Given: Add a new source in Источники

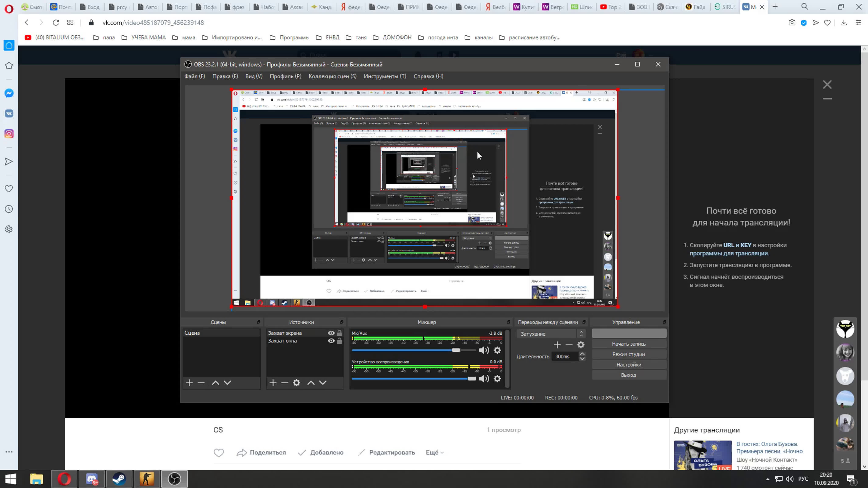Looking at the screenshot, I should coord(273,383).
